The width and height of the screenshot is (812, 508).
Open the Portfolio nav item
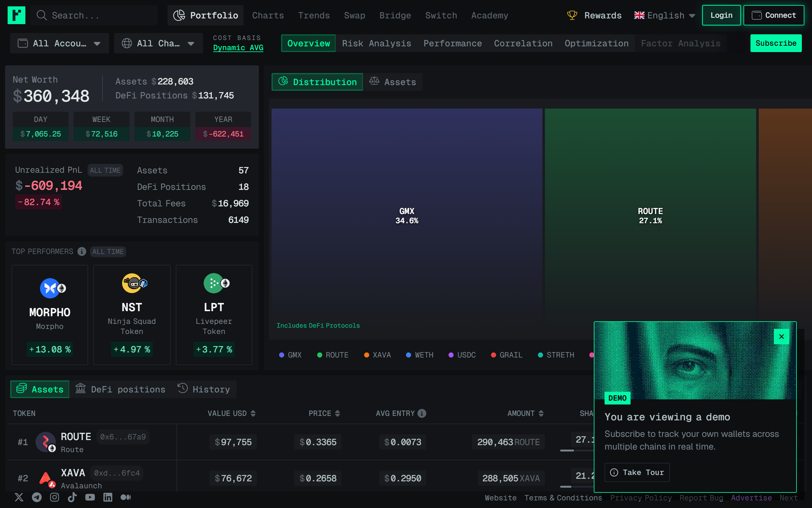205,15
